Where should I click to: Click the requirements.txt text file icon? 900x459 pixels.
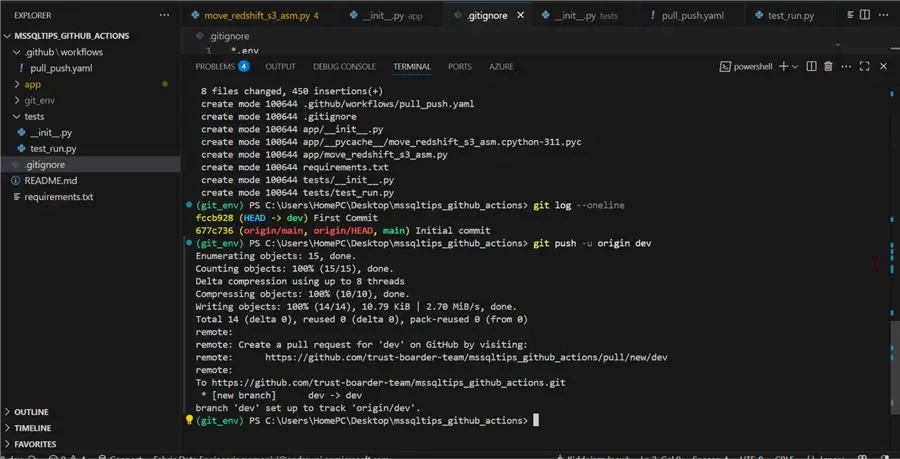[15, 197]
